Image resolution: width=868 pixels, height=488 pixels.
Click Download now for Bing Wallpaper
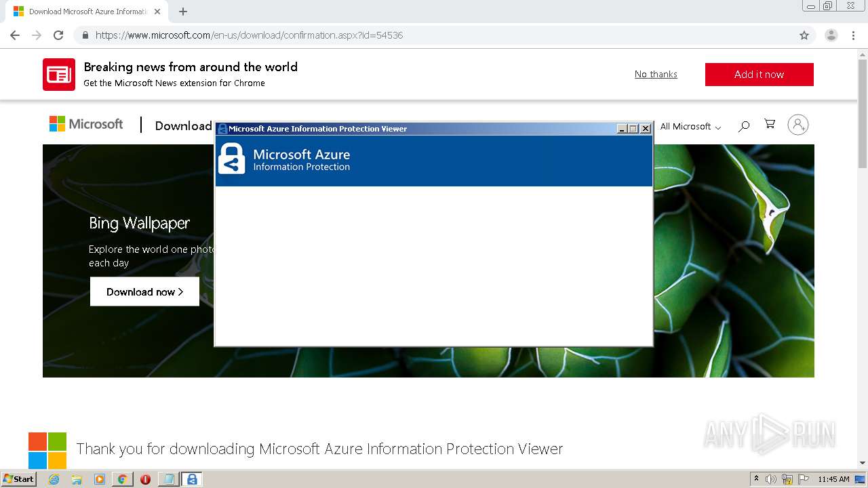click(x=144, y=291)
